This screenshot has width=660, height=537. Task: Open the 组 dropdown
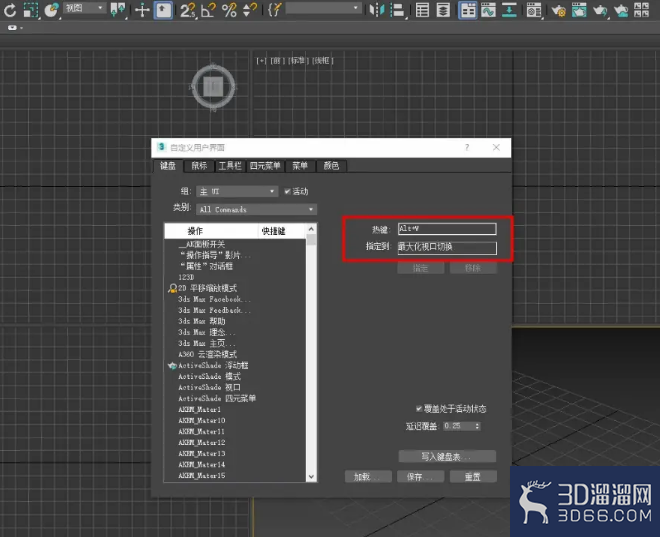tap(237, 191)
